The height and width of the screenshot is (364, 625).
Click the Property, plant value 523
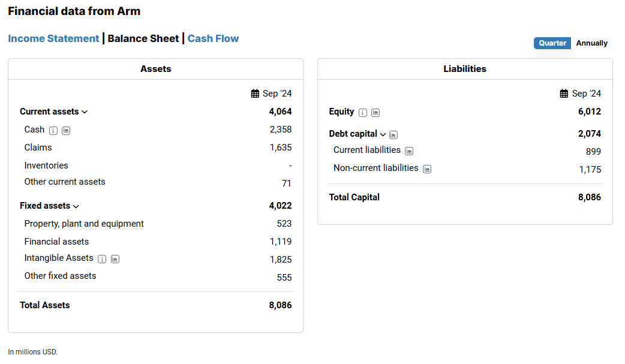pos(284,224)
